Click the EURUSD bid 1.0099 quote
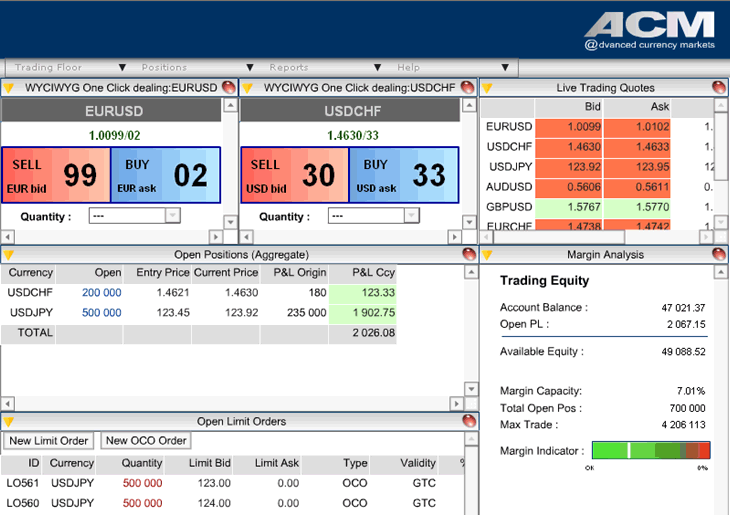Screen dimensions: 730x515 point(569,127)
